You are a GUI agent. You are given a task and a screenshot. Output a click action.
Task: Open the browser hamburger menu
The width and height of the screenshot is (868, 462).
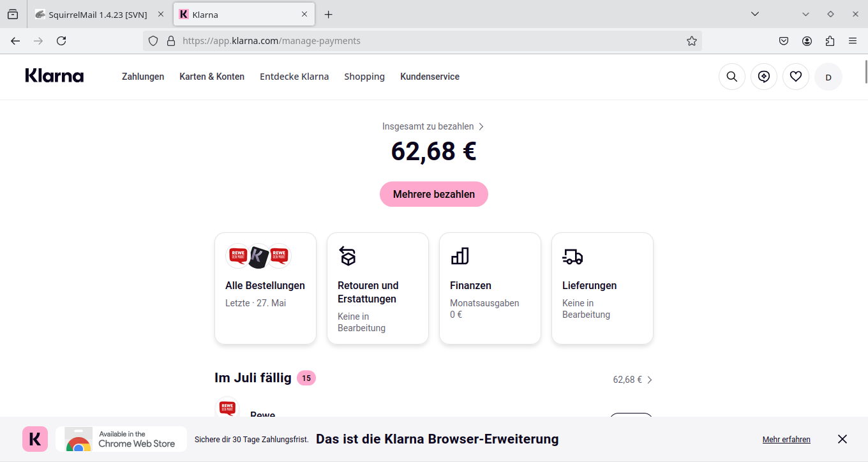[x=853, y=41]
